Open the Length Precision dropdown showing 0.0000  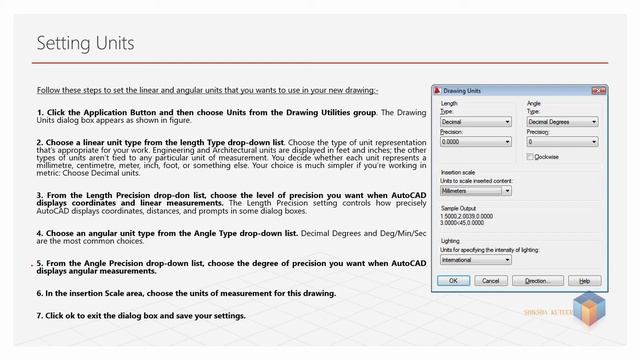point(476,142)
